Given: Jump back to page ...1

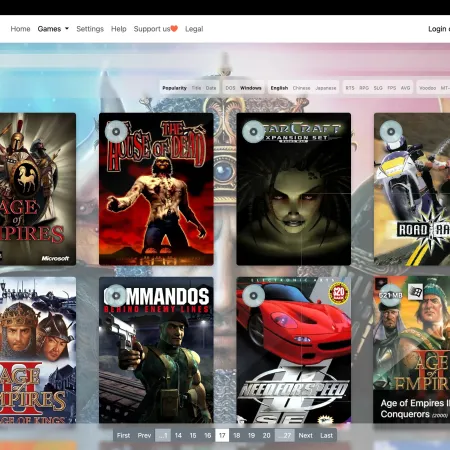Looking at the screenshot, I should [x=163, y=435].
